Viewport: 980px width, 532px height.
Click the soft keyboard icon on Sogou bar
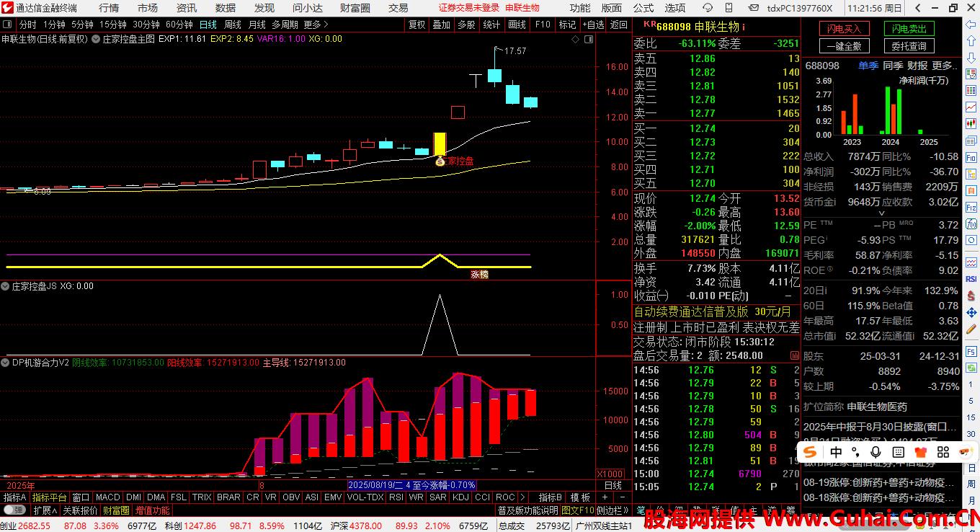pyautogui.click(x=898, y=452)
